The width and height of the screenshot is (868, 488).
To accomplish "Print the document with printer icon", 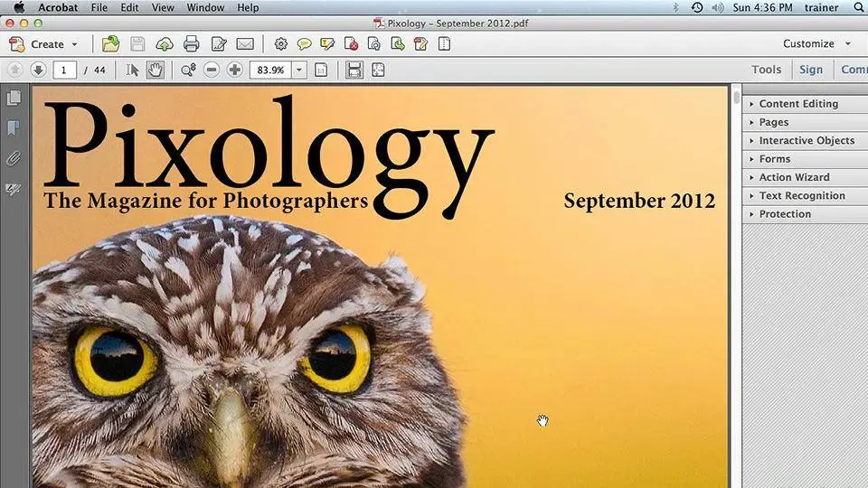I will 192,43.
